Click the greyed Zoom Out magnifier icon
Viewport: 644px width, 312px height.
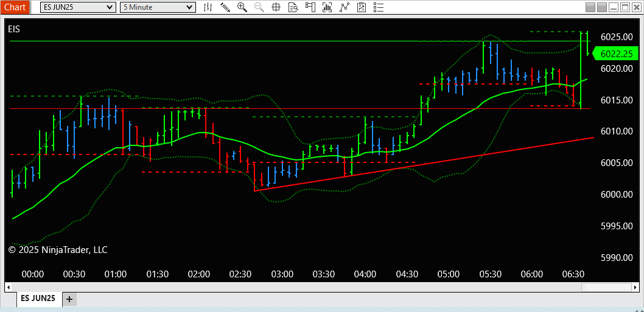click(x=259, y=7)
